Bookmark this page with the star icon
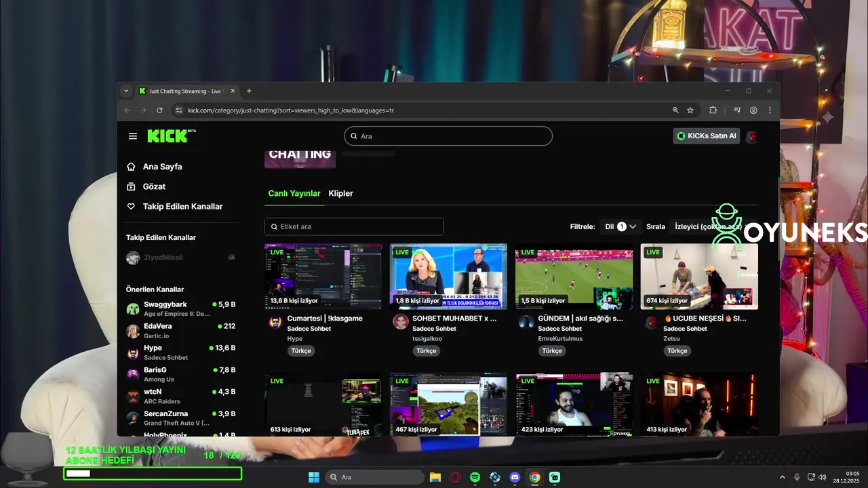 click(x=690, y=110)
